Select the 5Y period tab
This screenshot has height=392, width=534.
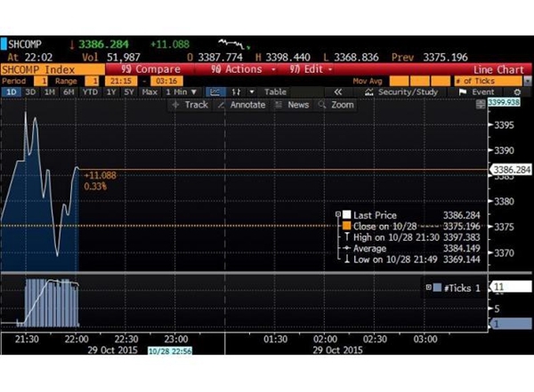pos(129,92)
